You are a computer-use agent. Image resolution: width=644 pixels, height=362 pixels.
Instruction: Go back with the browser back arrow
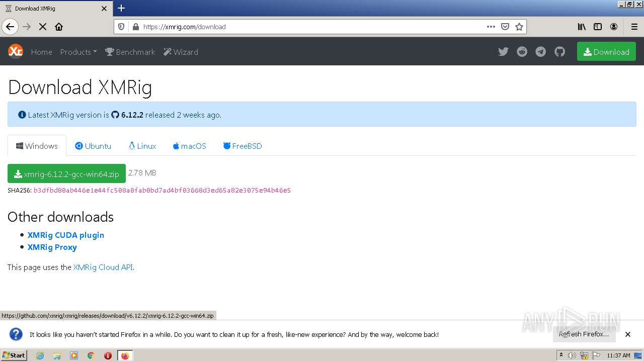[10, 27]
